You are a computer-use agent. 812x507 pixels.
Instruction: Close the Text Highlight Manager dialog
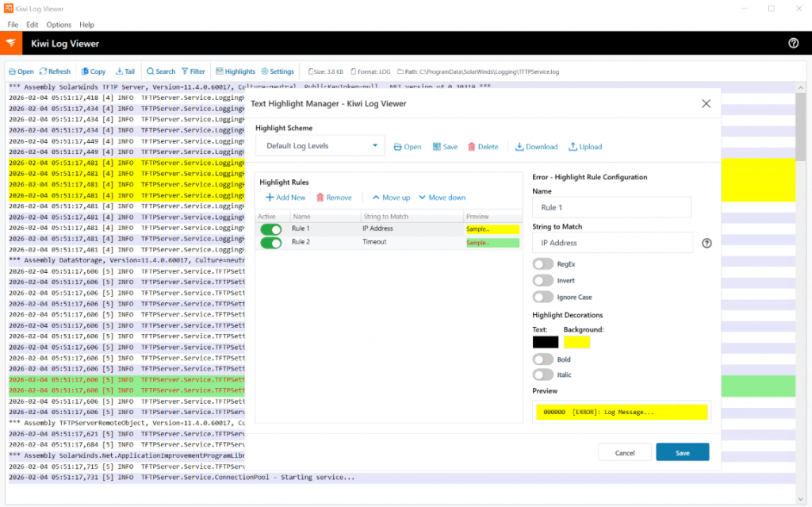(706, 104)
